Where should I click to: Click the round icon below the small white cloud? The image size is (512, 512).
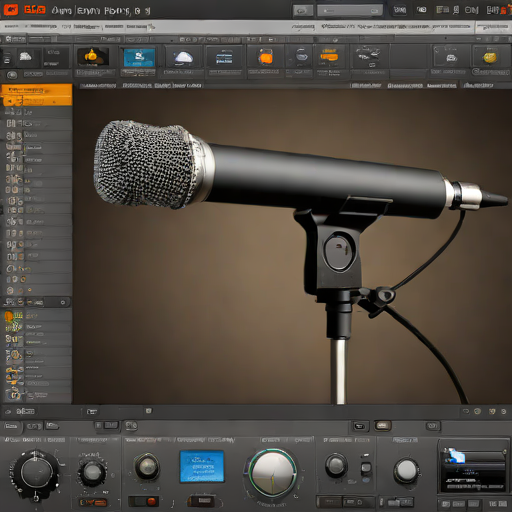click(12, 75)
